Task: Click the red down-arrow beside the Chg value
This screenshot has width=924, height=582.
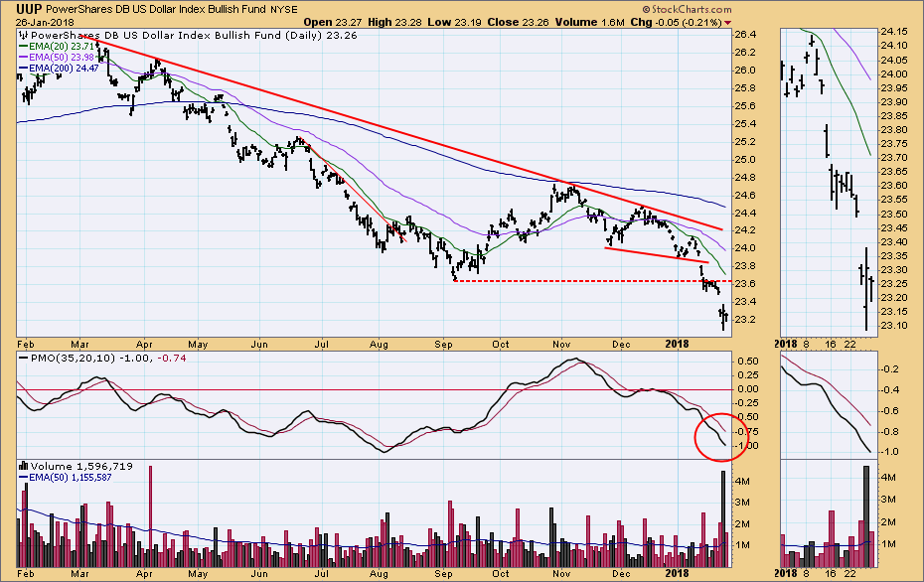Action: click(x=727, y=23)
